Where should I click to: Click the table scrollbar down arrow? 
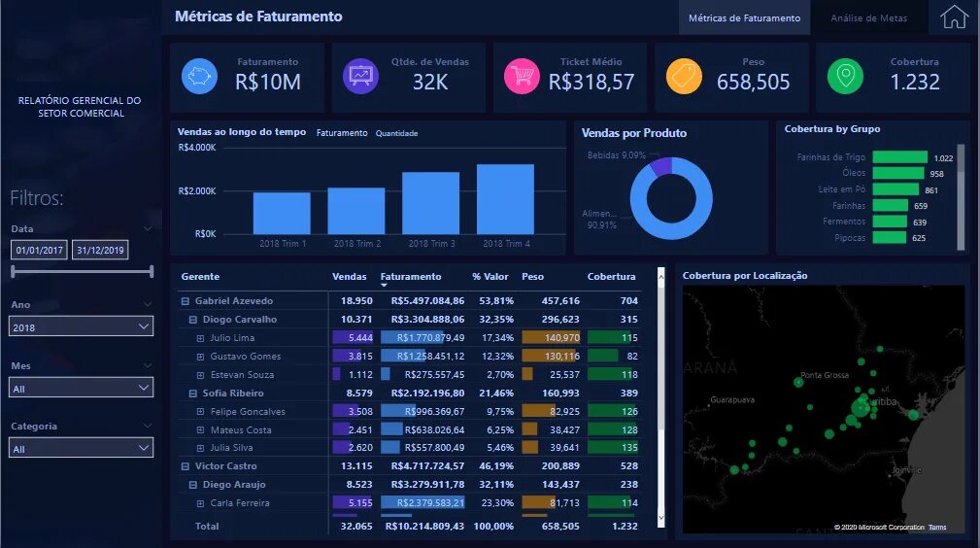pos(661,518)
